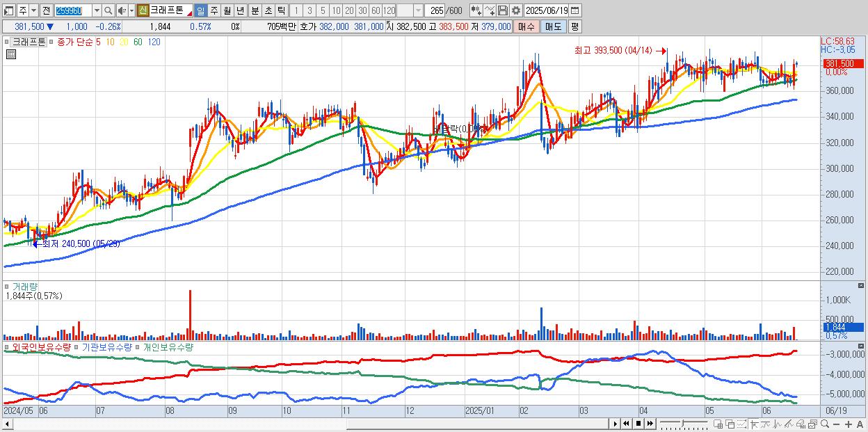The image size is (868, 432).
Task: Select the 틱 tick chart period
Action: point(281,10)
